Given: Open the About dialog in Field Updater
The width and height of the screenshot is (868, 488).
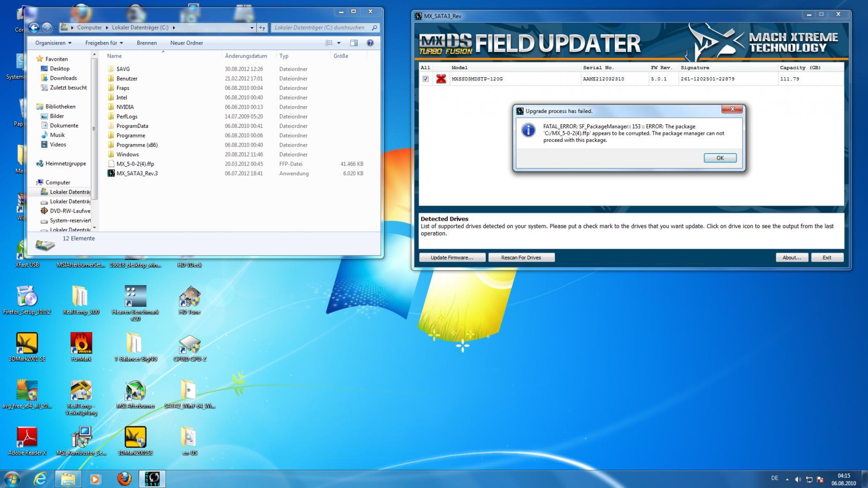Looking at the screenshot, I should (792, 258).
